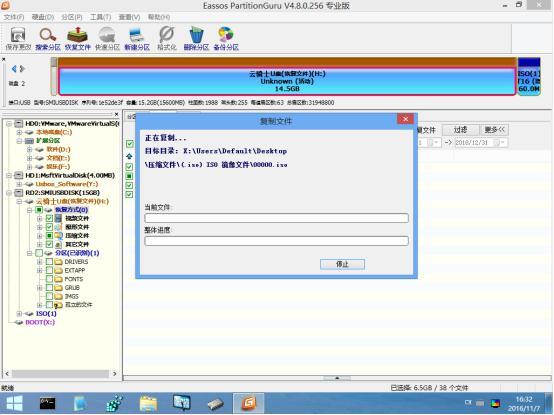Select the ISO(1) partition block in disk map
Screen dimensions: 554x415
529,77
